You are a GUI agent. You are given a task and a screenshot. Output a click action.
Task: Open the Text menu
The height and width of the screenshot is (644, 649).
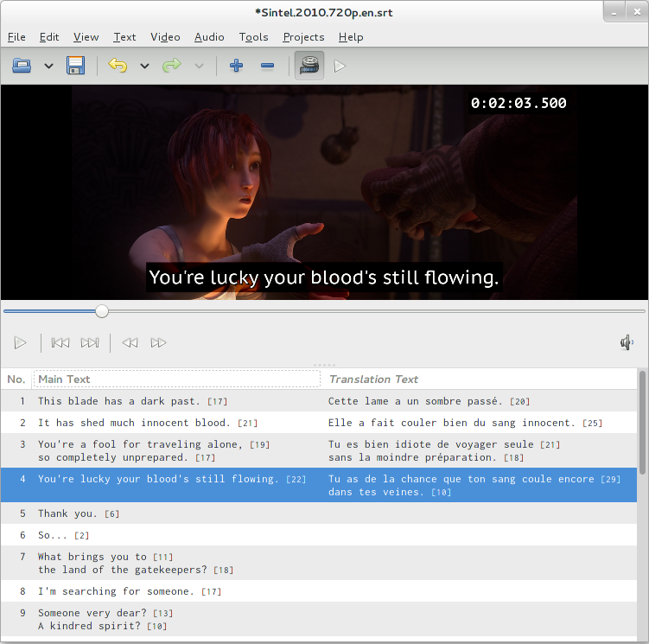(x=124, y=37)
